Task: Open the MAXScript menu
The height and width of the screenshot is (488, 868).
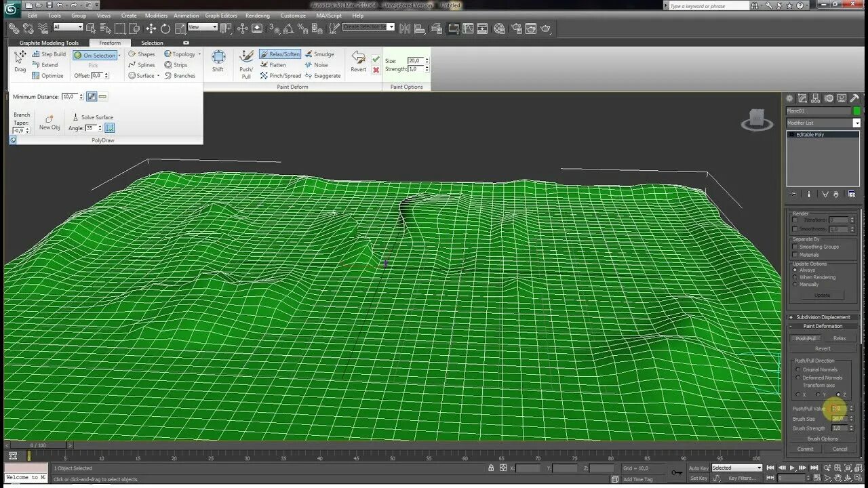Action: [x=329, y=16]
